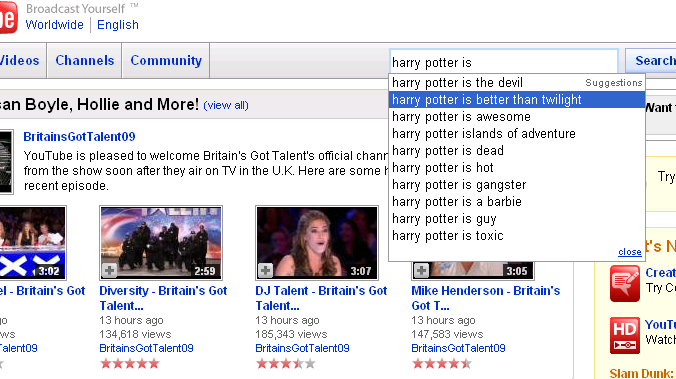Add DJ Talent video to queue with plus icon
Viewport: 676px width, 379px height.
coord(265,270)
